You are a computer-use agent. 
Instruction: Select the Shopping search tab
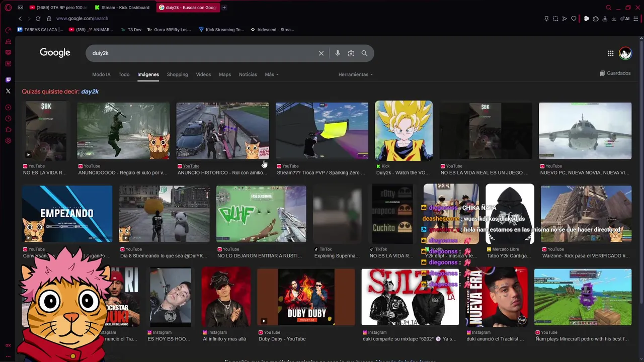point(177,74)
